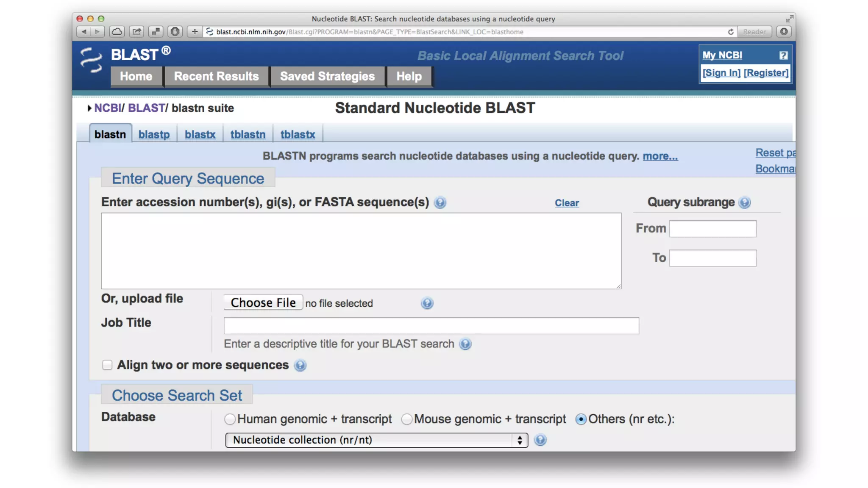
Task: Open Nucleotide collection (nr/nt) dropdown
Action: (x=376, y=440)
